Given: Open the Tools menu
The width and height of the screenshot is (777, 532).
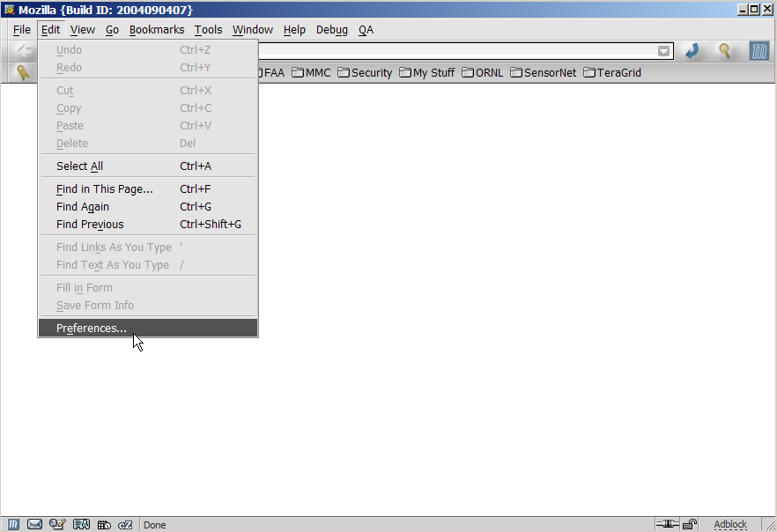Looking at the screenshot, I should pyautogui.click(x=208, y=30).
